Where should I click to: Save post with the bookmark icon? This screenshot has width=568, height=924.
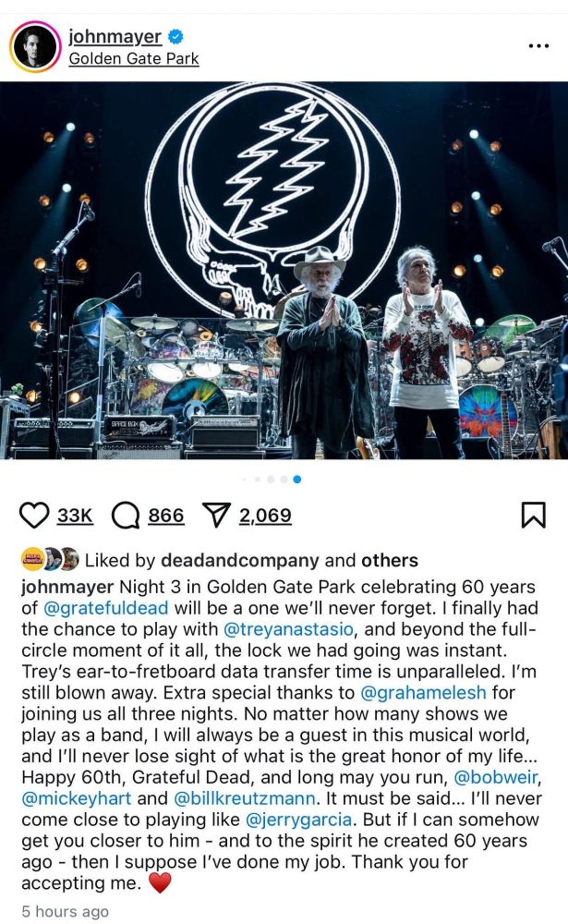pos(534,515)
